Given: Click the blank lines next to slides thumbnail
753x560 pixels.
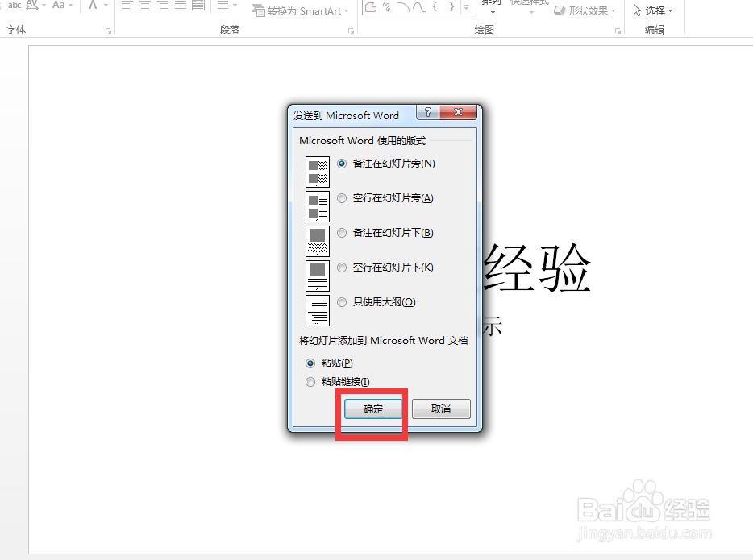Looking at the screenshot, I should coord(318,206).
